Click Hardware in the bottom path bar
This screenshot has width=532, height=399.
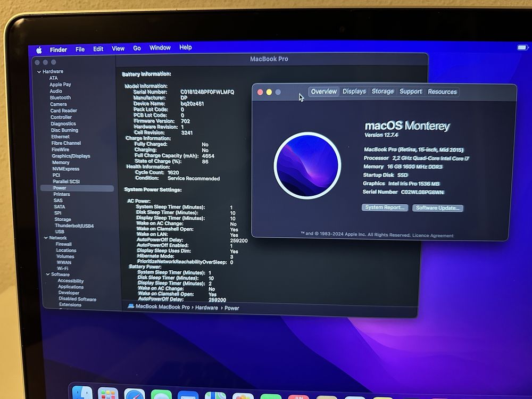tap(206, 307)
